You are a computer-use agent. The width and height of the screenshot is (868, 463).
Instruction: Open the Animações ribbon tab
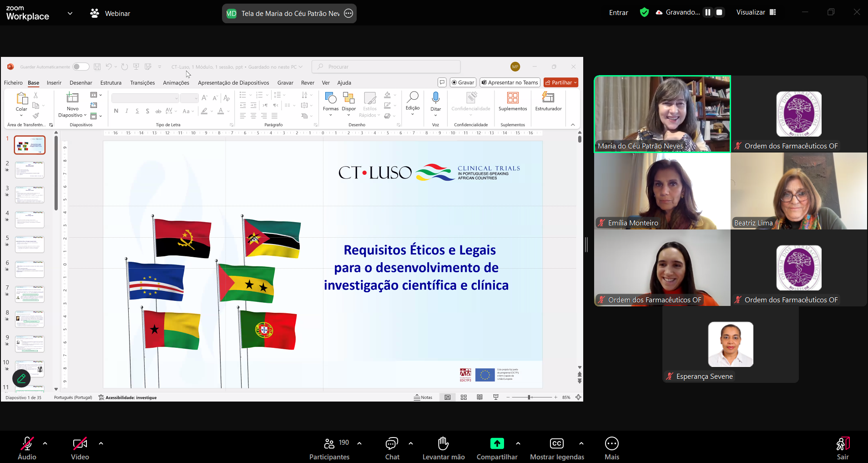[176, 83]
